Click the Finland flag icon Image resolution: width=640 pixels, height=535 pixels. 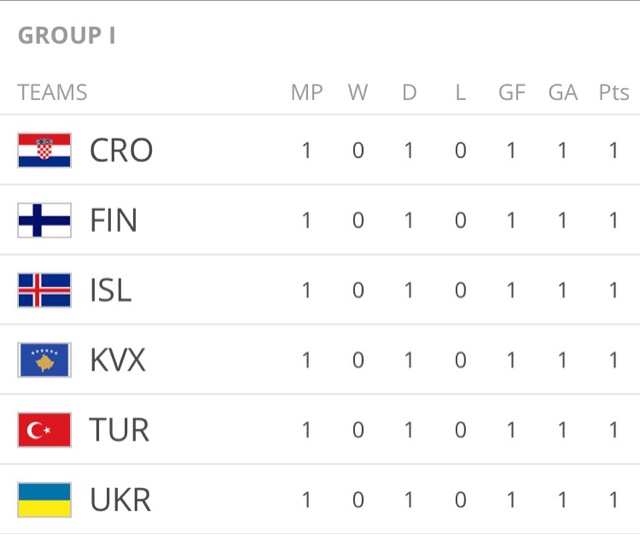tap(44, 220)
